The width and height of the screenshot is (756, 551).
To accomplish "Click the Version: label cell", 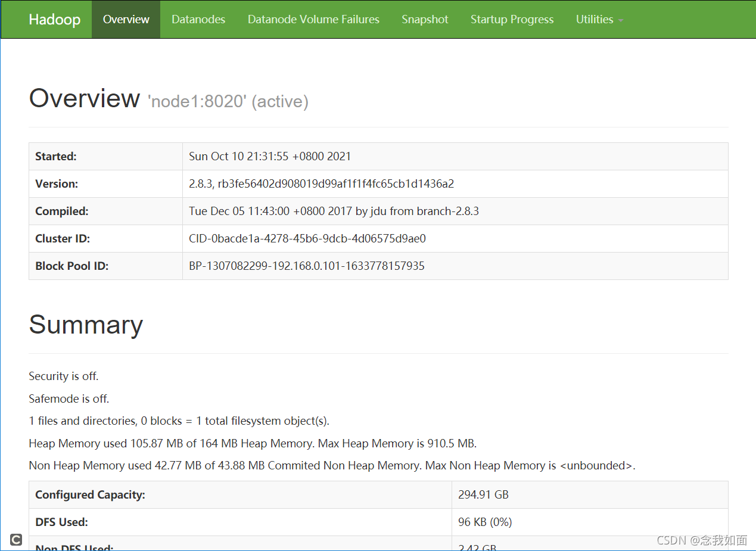I will click(105, 184).
